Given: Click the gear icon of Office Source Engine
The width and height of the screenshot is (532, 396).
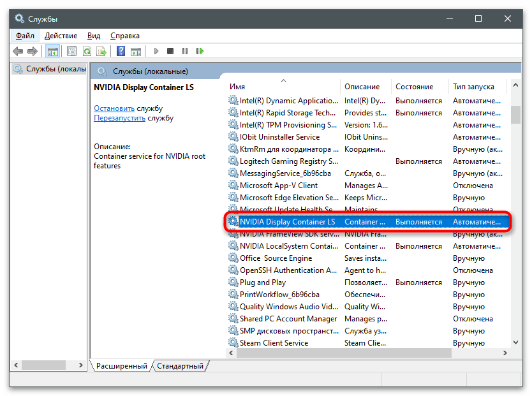Looking at the screenshot, I should pyautogui.click(x=233, y=258).
